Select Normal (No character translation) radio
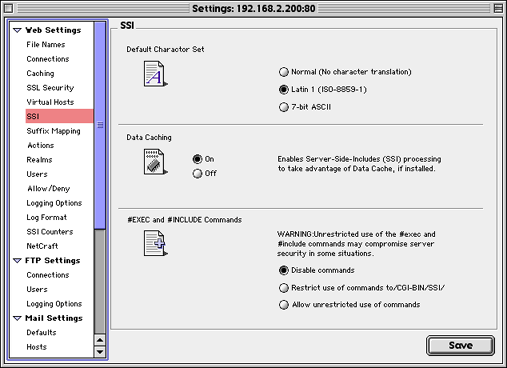Viewport: 507px width, 368px height. click(x=284, y=72)
